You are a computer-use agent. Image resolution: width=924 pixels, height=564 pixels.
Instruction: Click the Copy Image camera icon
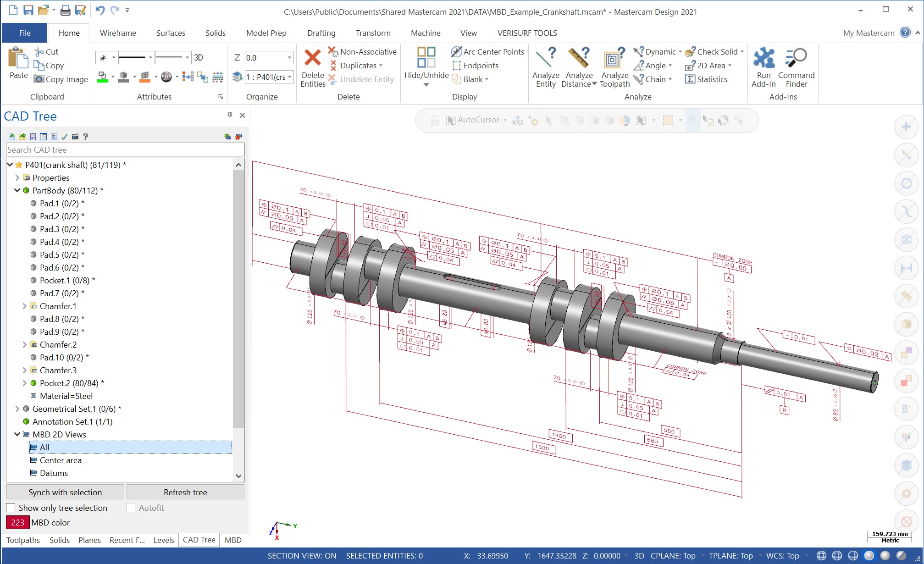[x=39, y=79]
